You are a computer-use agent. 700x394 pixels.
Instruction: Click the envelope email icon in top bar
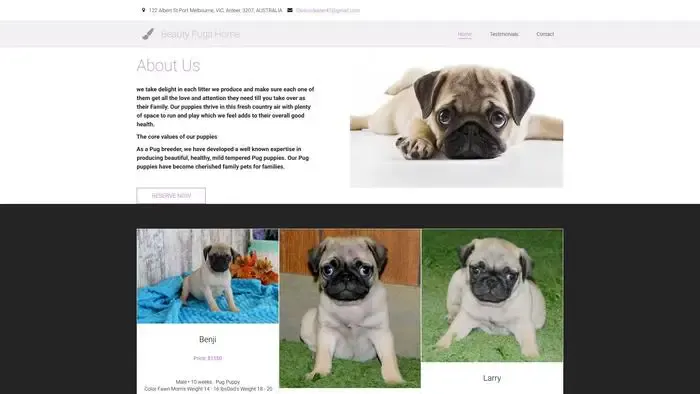click(x=290, y=10)
